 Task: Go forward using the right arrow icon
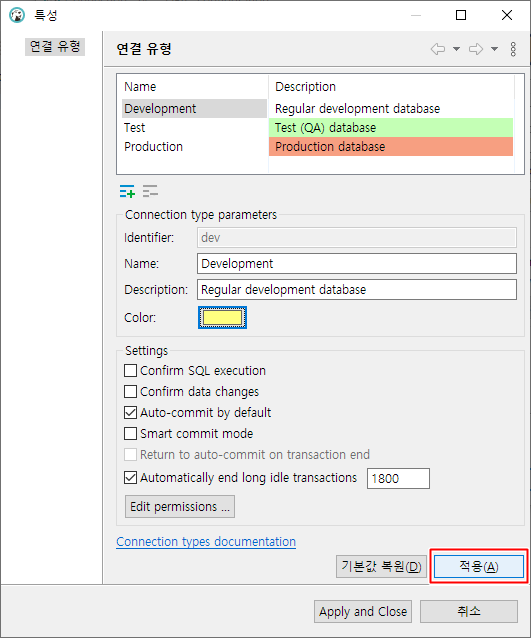point(476,49)
